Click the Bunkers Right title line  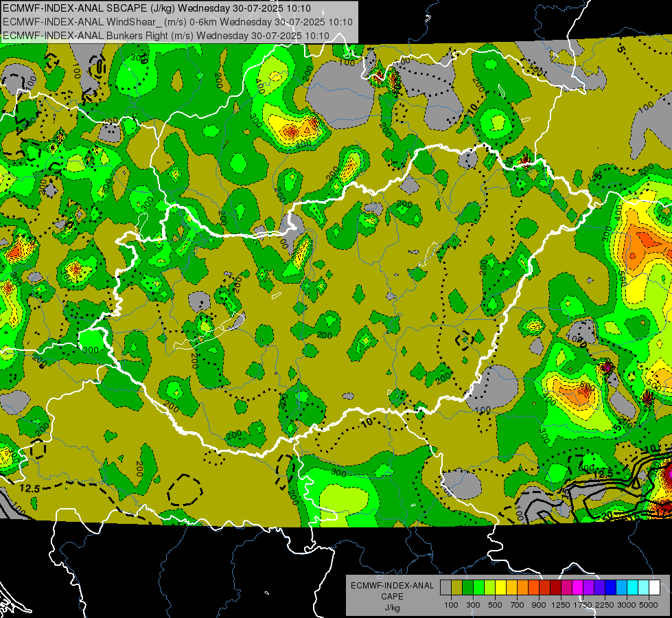coord(166,36)
